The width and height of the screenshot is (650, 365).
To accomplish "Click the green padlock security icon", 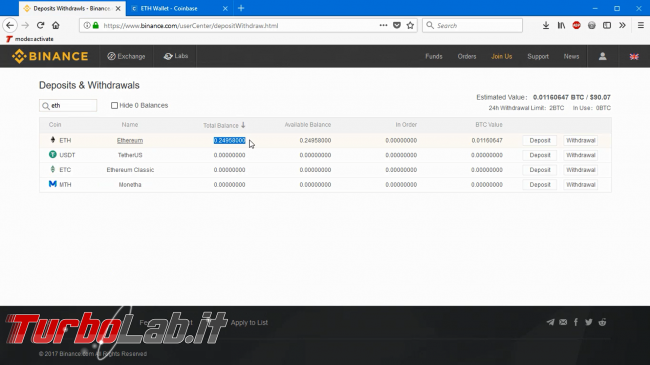I will click(96, 25).
